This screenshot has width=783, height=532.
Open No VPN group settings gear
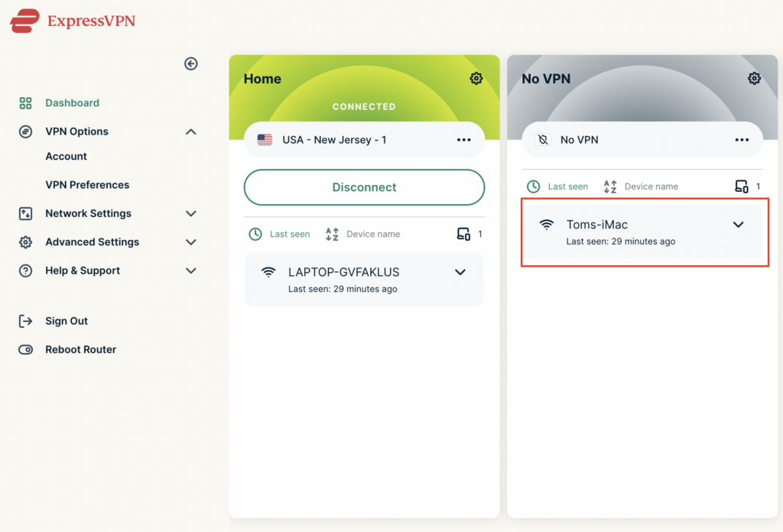[x=754, y=79]
